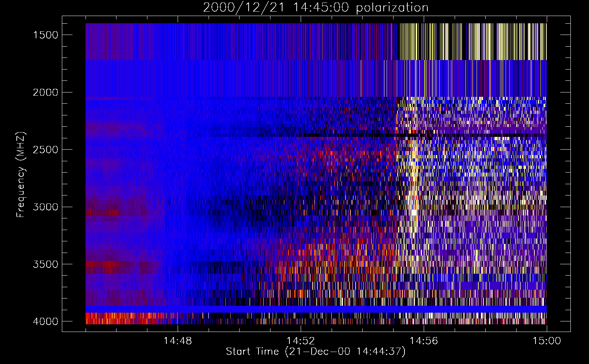Click the plot title '2000/12/21 14:45:00 polarization'
Image resolution: width=589 pixels, height=364 pixels.
[x=316, y=8]
